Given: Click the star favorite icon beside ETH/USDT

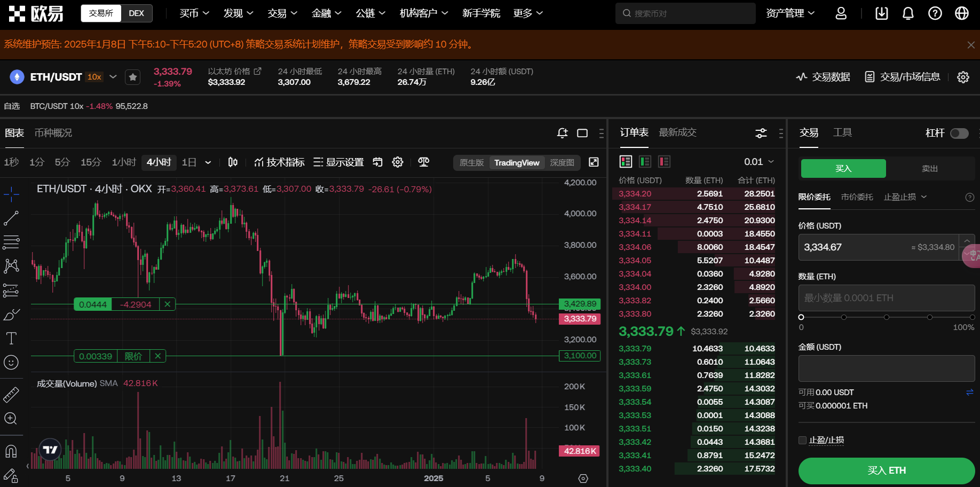Looking at the screenshot, I should [133, 77].
